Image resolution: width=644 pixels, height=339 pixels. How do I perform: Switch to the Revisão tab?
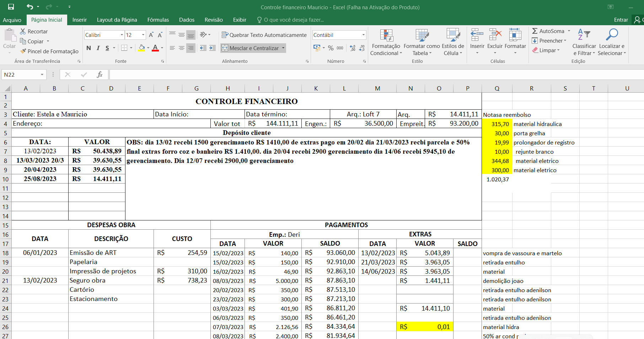coord(214,20)
